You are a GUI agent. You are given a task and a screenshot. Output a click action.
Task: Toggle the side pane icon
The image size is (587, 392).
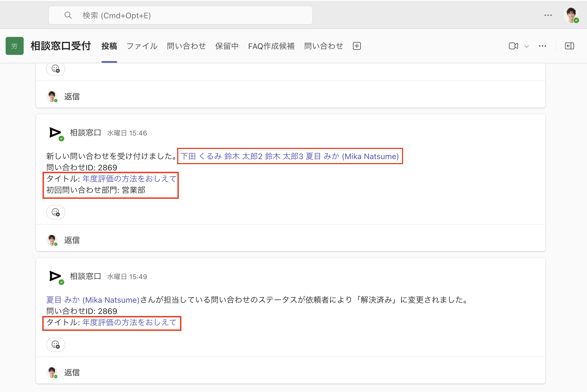[570, 46]
